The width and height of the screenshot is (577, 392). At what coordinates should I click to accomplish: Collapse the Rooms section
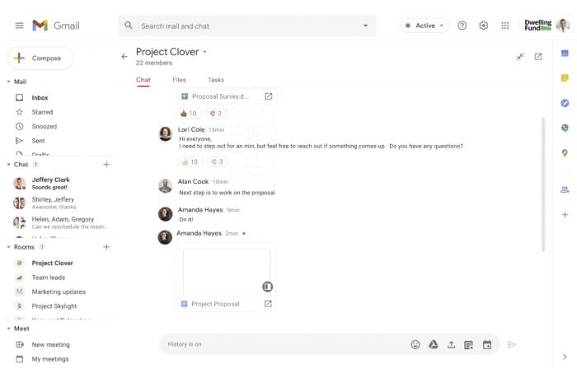pos(8,247)
